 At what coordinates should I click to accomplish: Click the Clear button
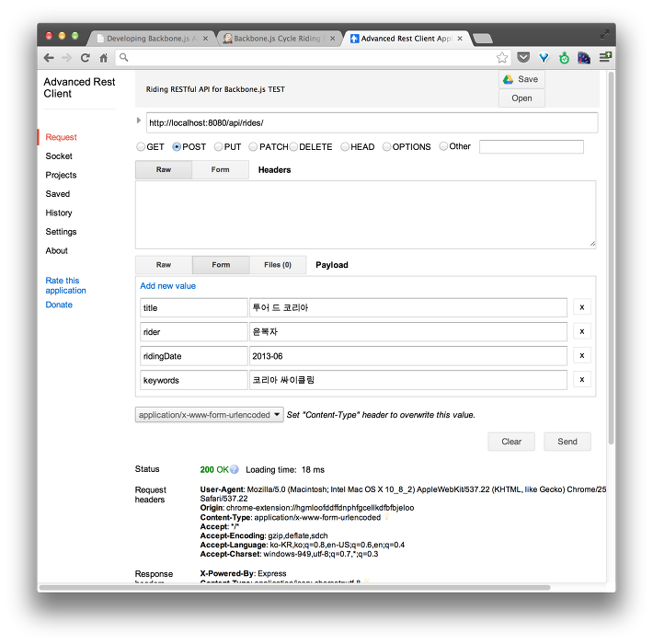click(511, 442)
